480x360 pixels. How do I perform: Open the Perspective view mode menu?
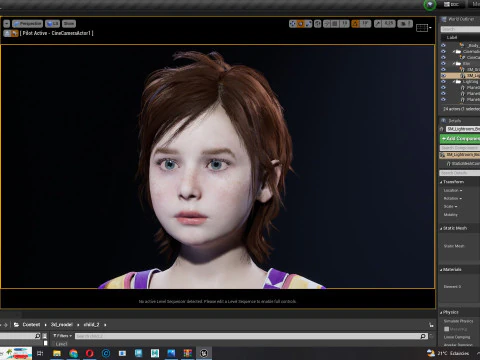28,24
